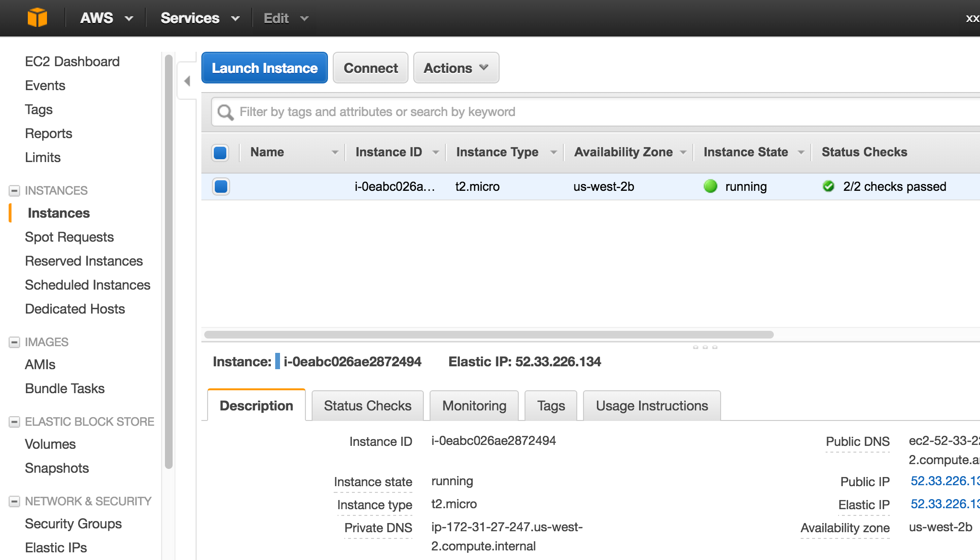
Task: Click the Connect button
Action: click(371, 68)
